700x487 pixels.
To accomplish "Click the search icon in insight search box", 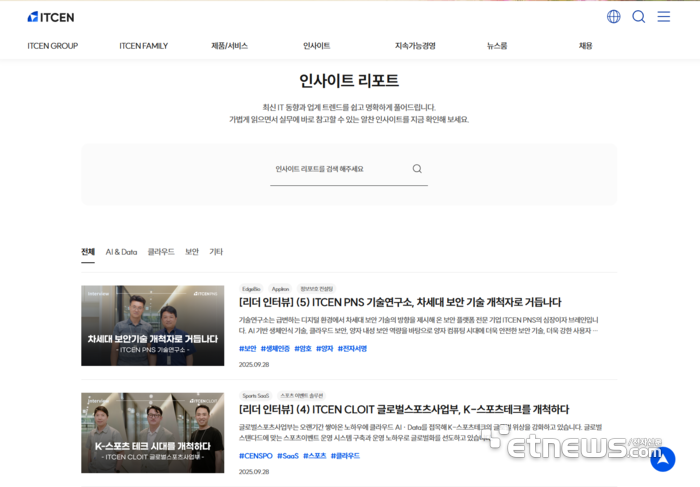I will tap(417, 168).
